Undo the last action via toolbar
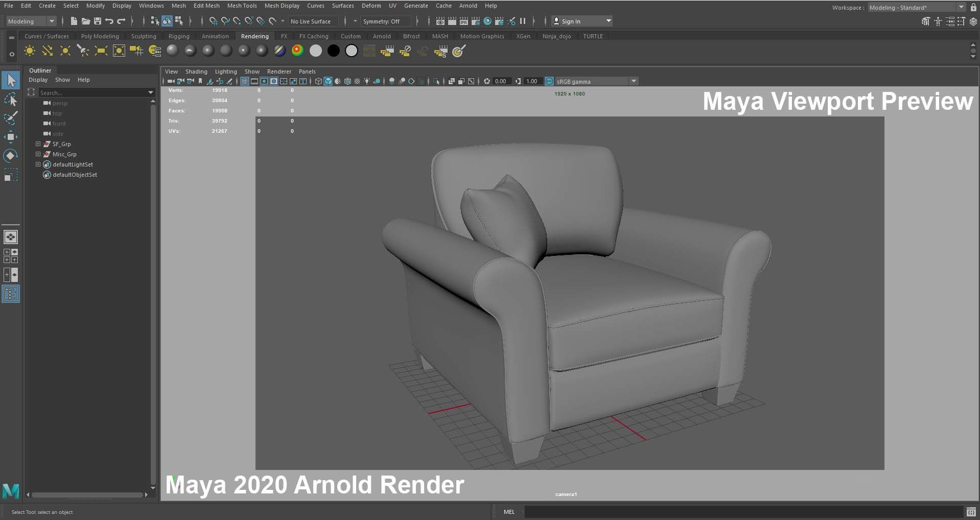Image resolution: width=980 pixels, height=520 pixels. [x=109, y=21]
